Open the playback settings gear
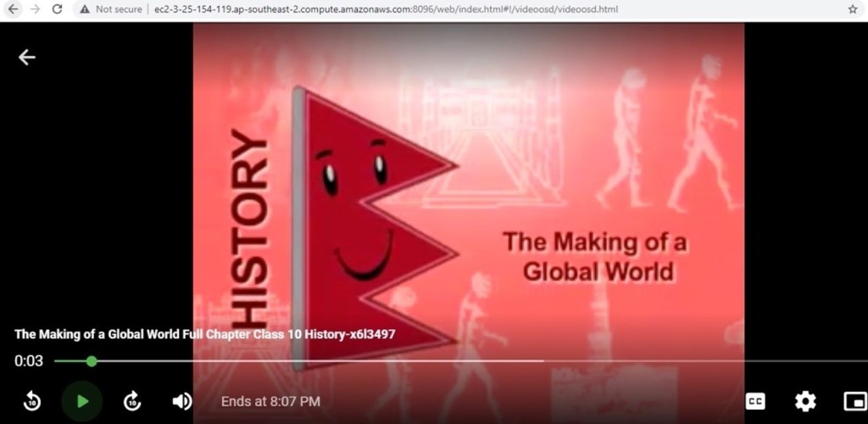The width and height of the screenshot is (868, 424). [804, 401]
